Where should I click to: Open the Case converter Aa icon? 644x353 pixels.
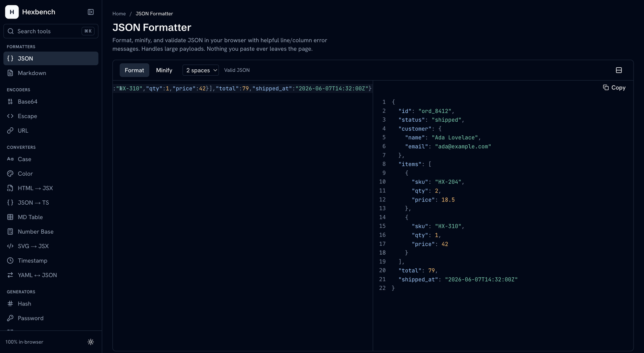(x=10, y=159)
